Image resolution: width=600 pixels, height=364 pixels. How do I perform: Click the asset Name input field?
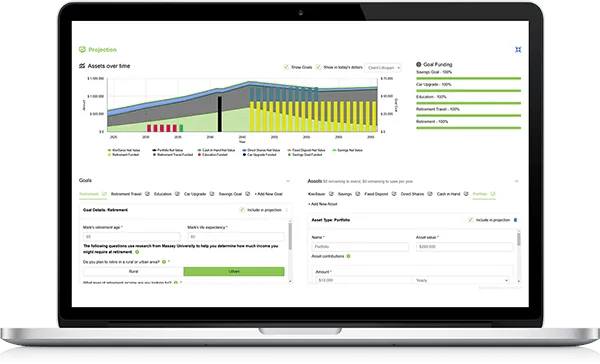coord(360,247)
